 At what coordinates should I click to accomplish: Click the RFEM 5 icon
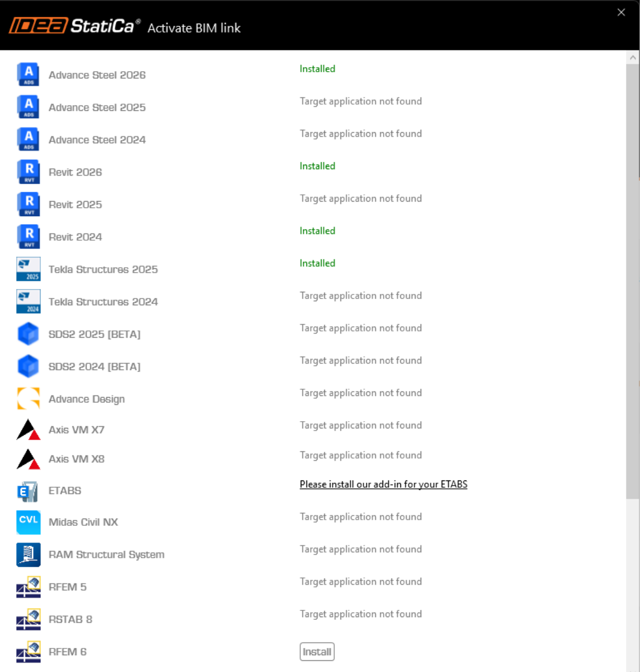pyautogui.click(x=28, y=587)
